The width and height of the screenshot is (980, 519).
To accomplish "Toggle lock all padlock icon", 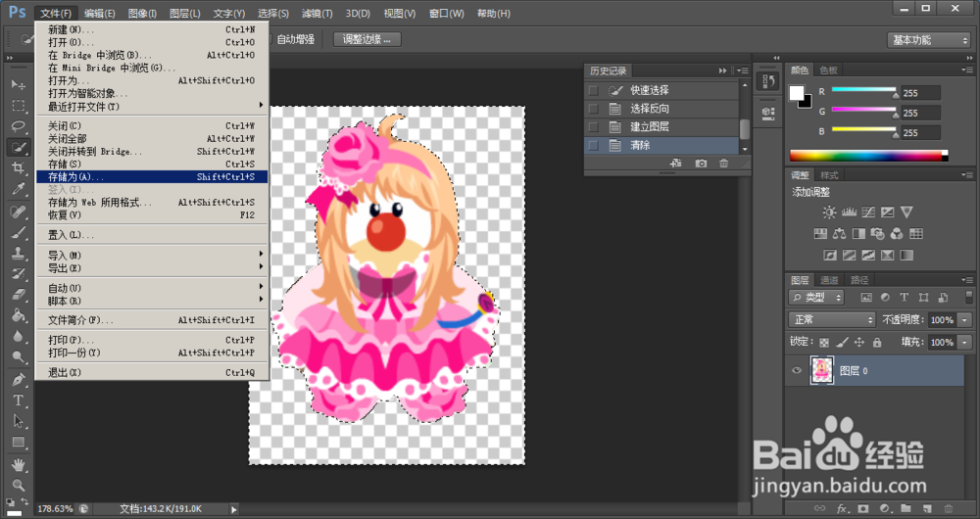I will click(x=877, y=343).
